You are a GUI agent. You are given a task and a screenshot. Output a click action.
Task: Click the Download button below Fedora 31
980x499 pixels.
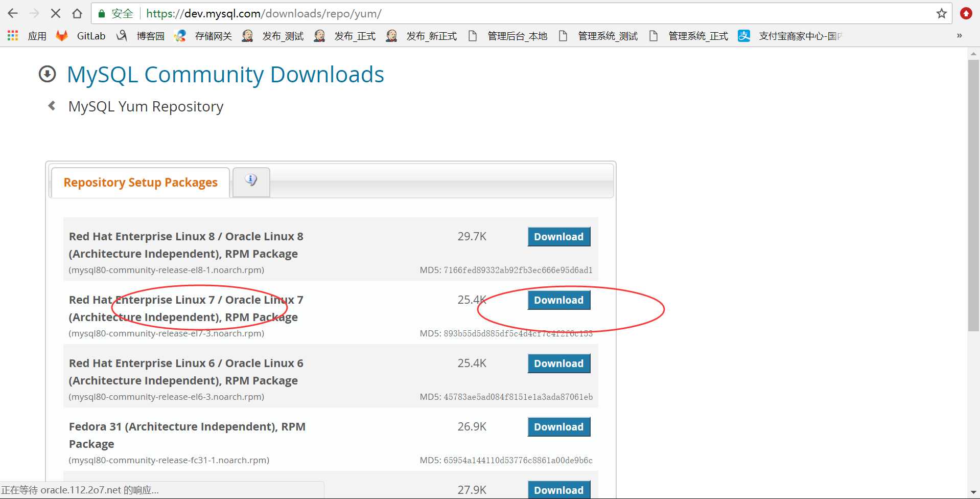coord(558,490)
